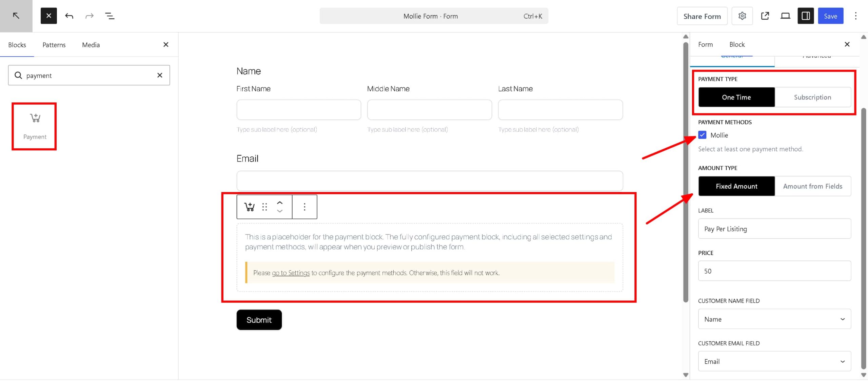Open form in new tab icon
This screenshot has width=868, height=381.
(765, 16)
